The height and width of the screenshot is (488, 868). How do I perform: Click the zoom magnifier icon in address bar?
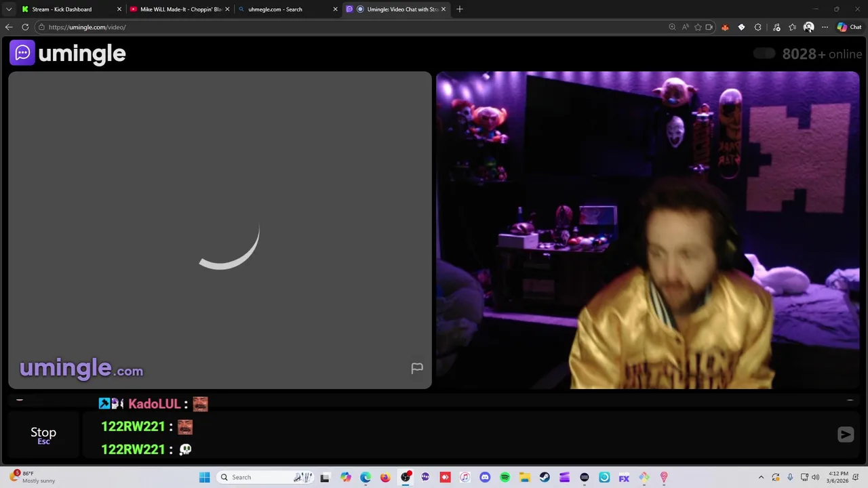(x=672, y=27)
